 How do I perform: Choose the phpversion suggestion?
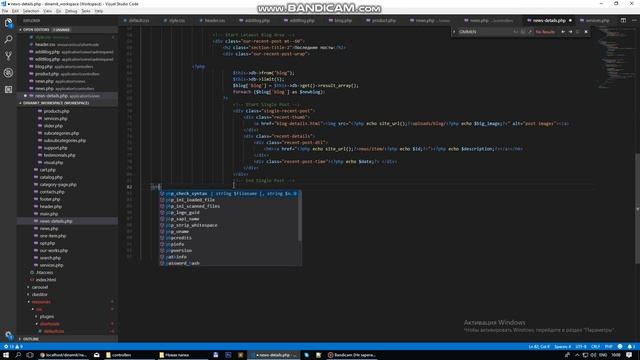[x=230, y=251]
